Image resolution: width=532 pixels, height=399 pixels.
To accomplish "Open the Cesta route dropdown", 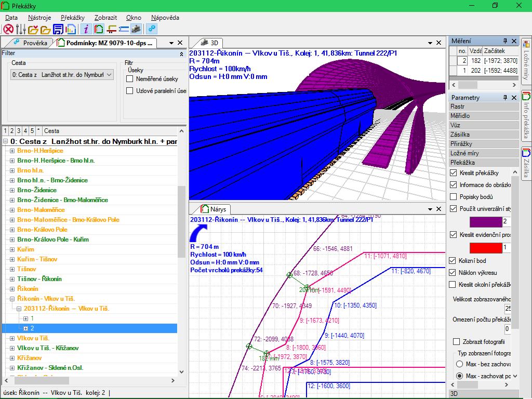I will pyautogui.click(x=62, y=75).
